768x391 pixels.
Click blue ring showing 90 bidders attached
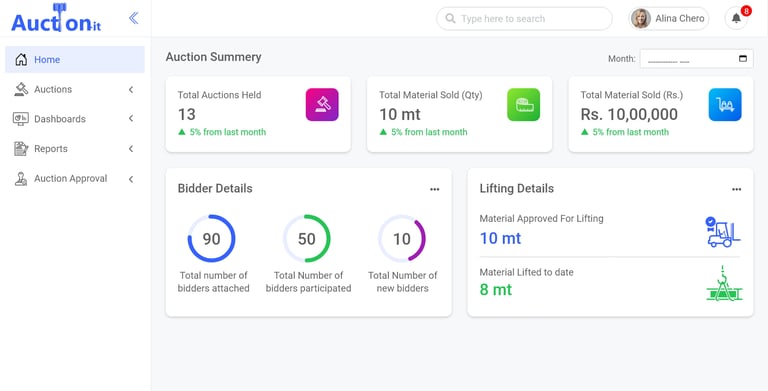[x=212, y=238]
